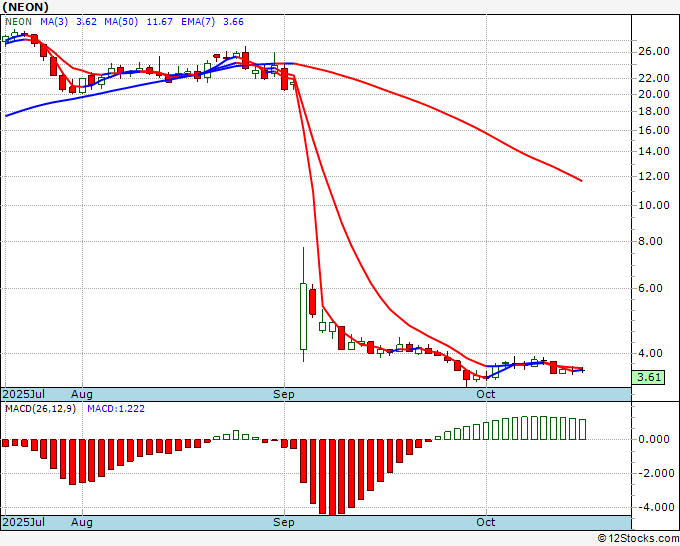Image resolution: width=680 pixels, height=546 pixels.
Task: Click the 12.00 price axis label
Action: click(654, 177)
